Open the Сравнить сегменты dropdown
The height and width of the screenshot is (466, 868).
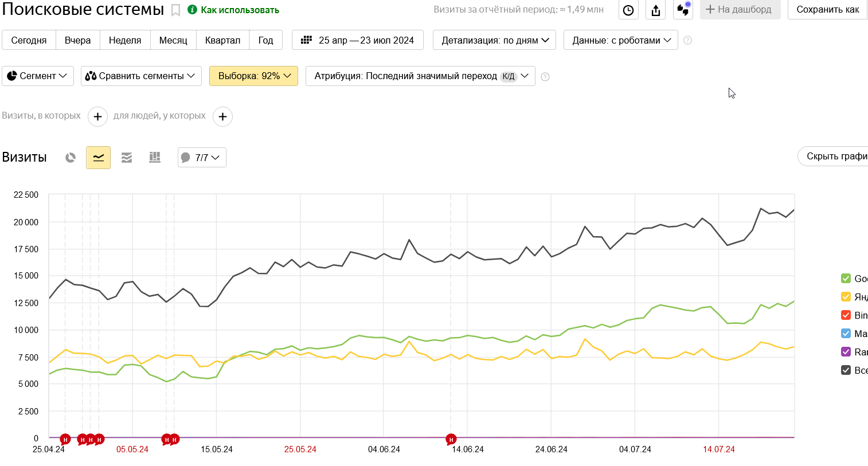coord(141,76)
